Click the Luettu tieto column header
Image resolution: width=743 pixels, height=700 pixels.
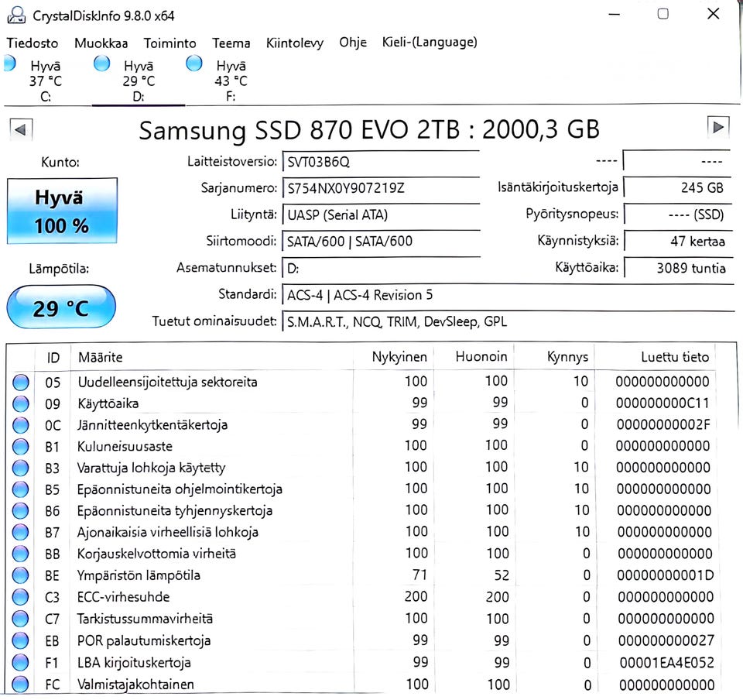pyautogui.click(x=655, y=357)
